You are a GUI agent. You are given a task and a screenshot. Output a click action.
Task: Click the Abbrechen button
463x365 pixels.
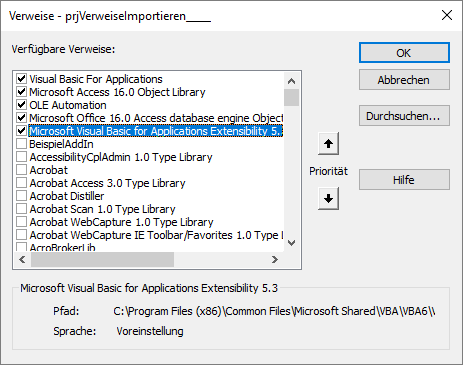point(404,80)
